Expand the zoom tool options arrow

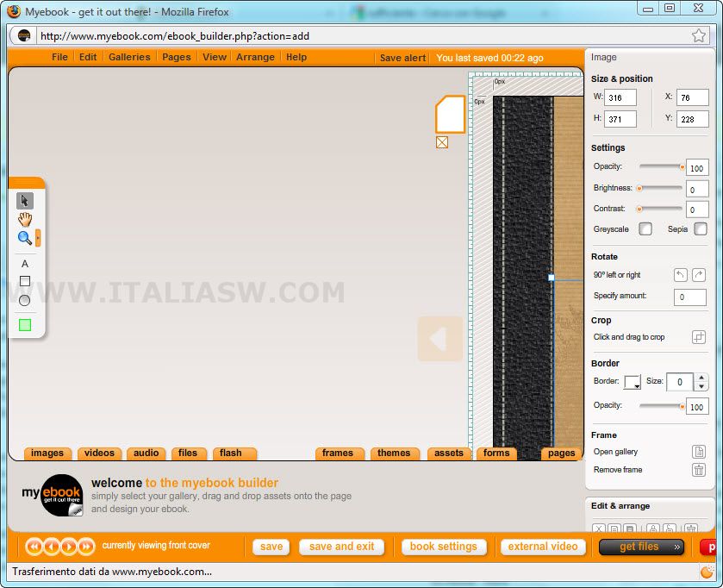click(38, 238)
